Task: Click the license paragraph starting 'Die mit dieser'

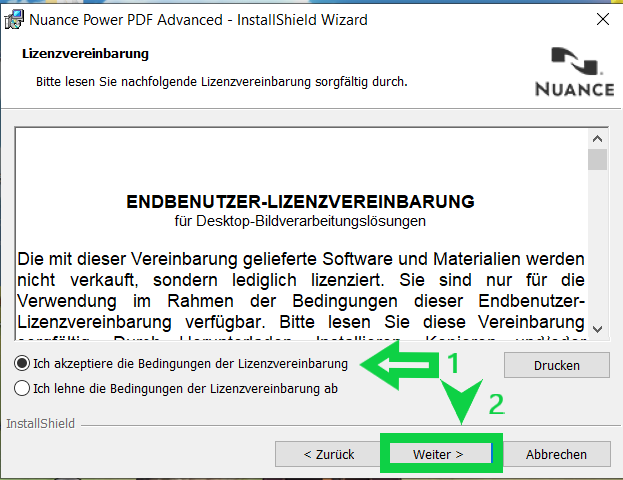Action: (301, 295)
